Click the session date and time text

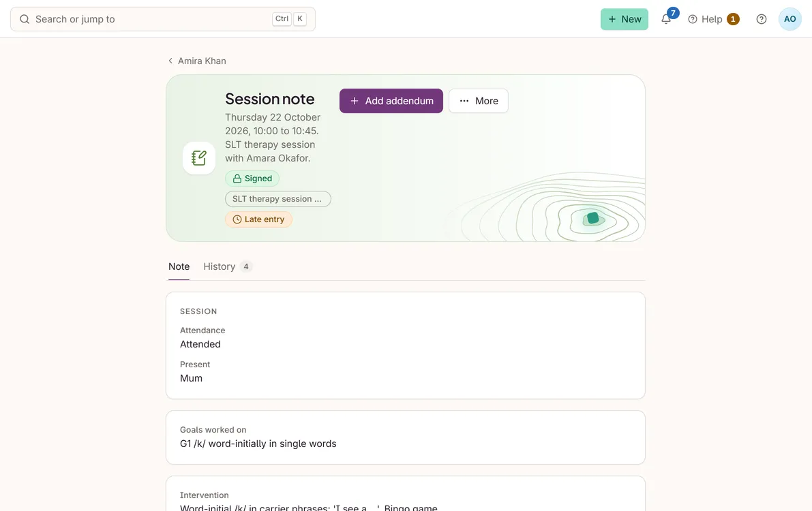point(273,138)
